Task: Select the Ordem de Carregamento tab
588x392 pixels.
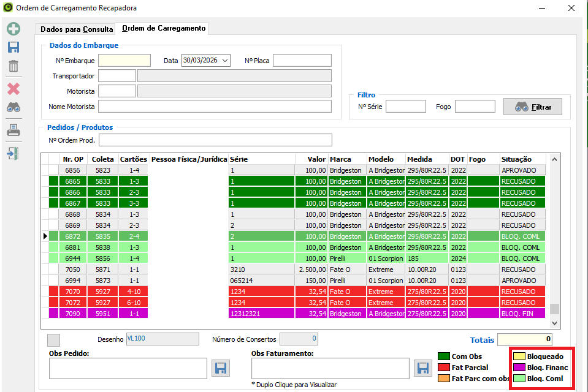Action: pyautogui.click(x=164, y=28)
